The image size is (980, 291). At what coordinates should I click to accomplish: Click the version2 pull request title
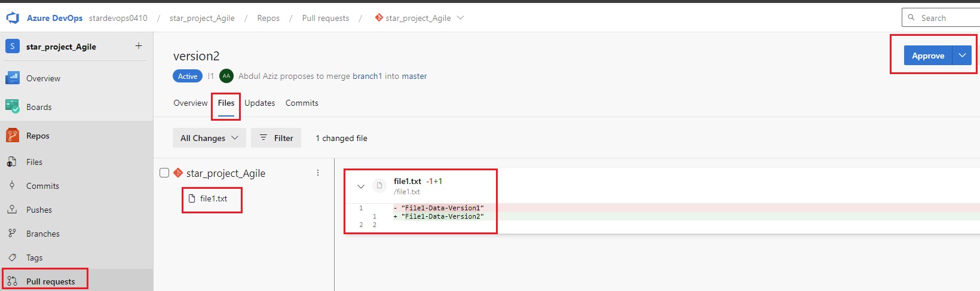pyautogui.click(x=197, y=56)
